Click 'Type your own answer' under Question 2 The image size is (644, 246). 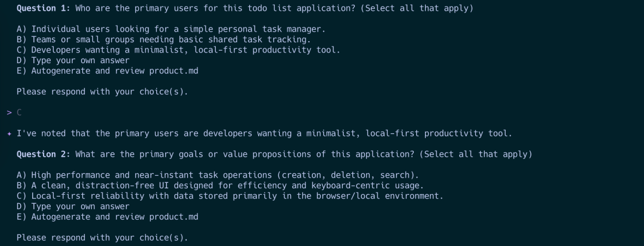tap(73, 206)
